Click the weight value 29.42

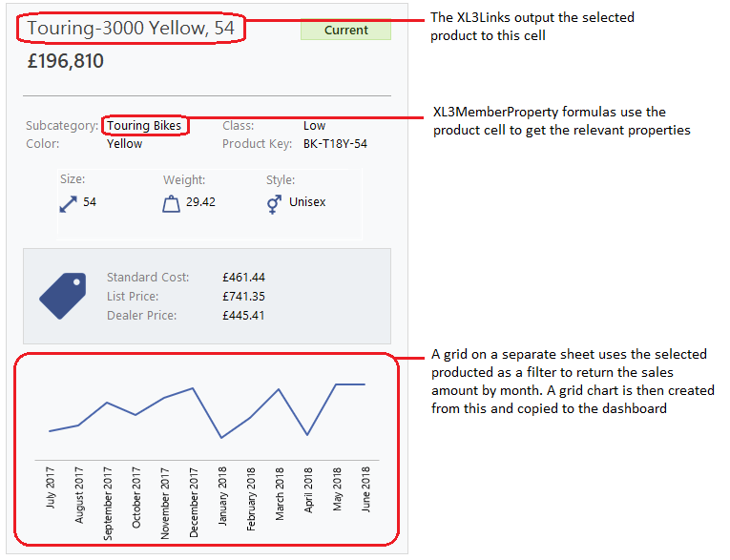coord(200,202)
